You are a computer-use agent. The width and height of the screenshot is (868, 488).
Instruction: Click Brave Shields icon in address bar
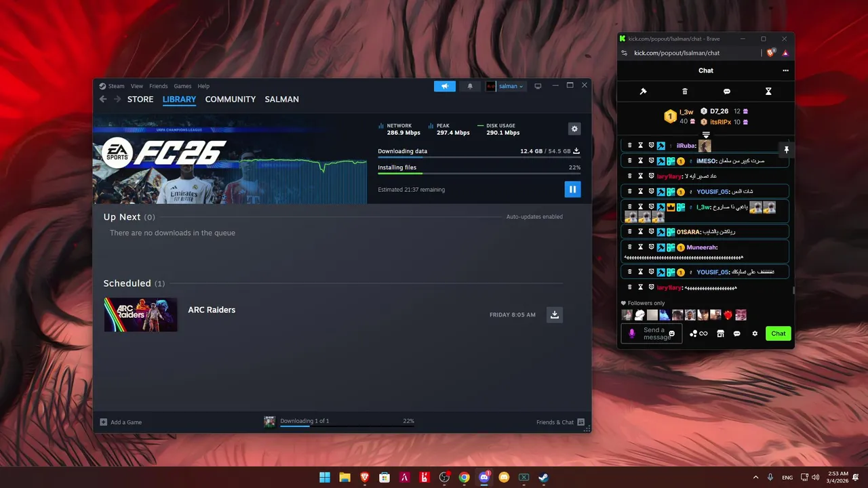[771, 53]
